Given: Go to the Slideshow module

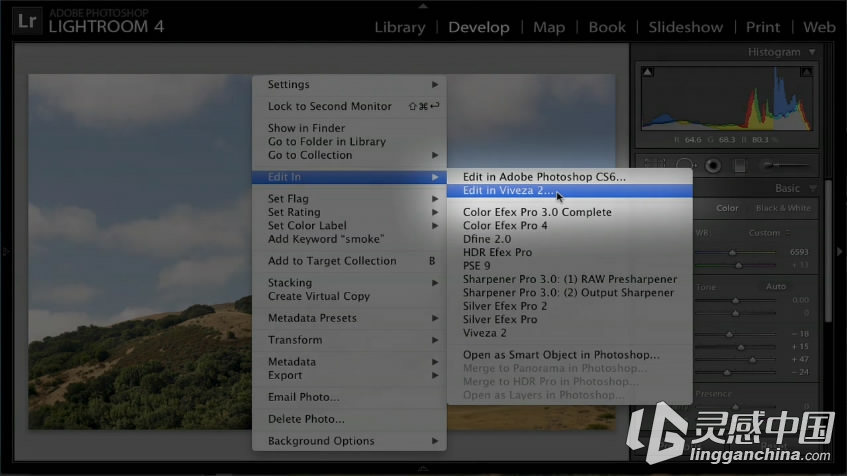Looking at the screenshot, I should point(685,27).
